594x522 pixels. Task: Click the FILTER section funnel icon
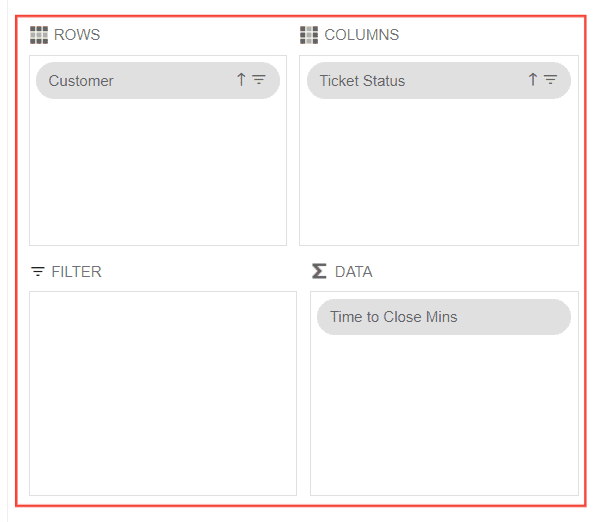click(x=38, y=272)
